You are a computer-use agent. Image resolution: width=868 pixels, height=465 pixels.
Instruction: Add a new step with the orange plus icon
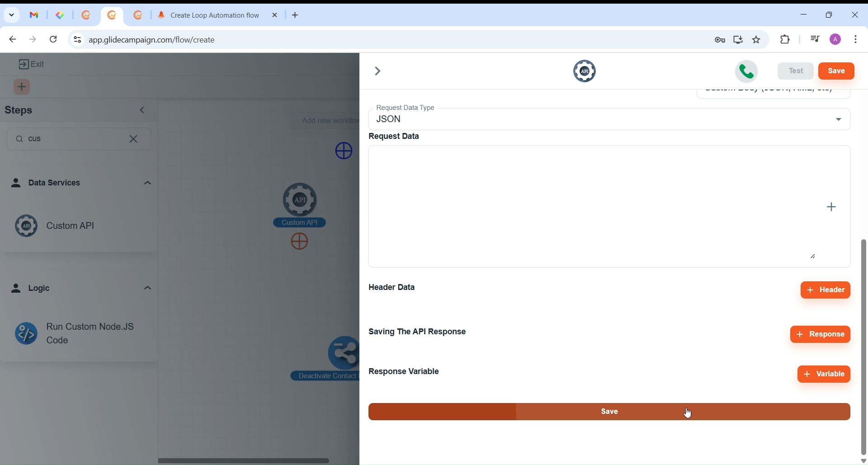(x=22, y=87)
